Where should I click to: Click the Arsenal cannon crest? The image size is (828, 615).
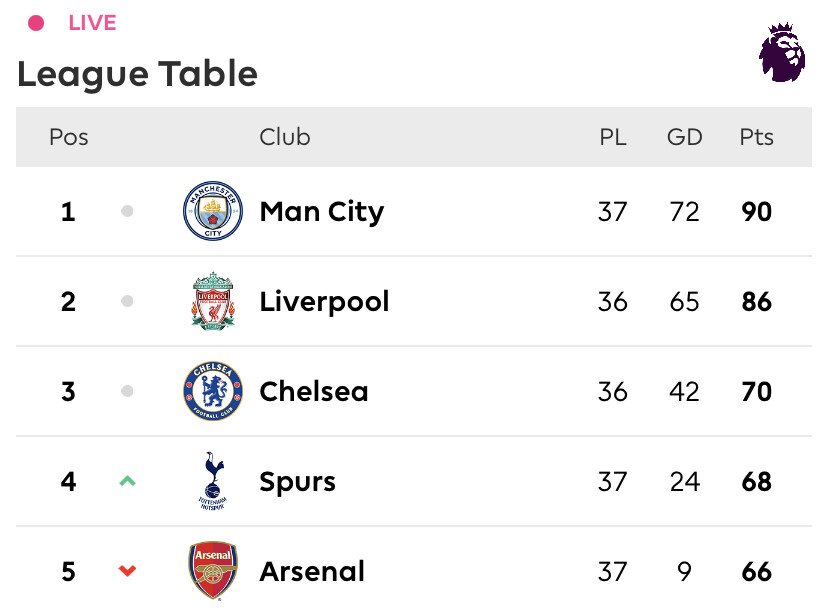coord(212,571)
